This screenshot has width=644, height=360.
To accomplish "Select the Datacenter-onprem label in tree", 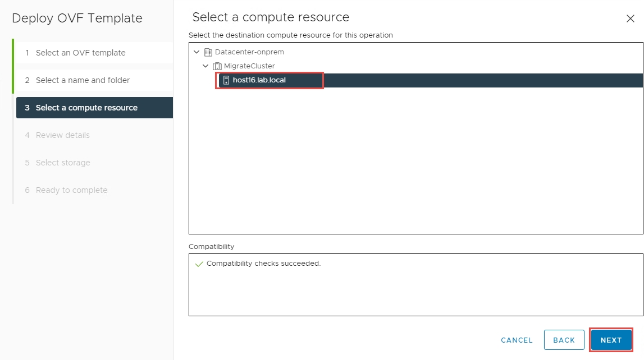I will (249, 52).
